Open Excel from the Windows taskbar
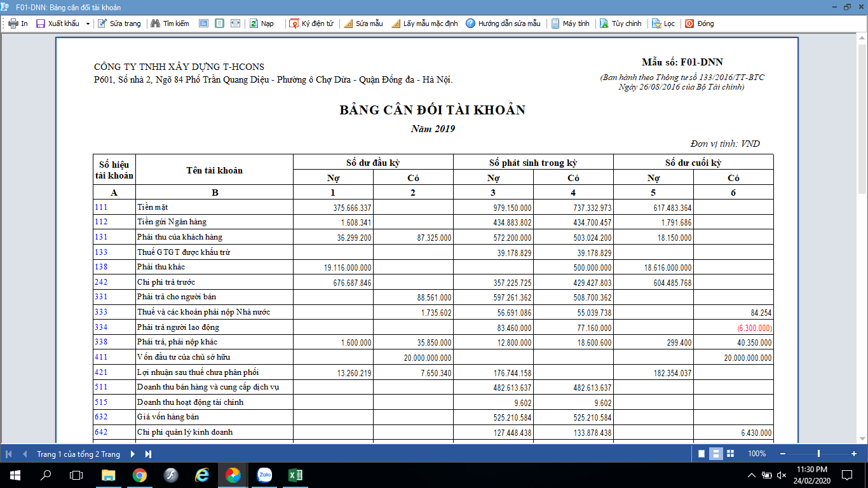The width and height of the screenshot is (868, 488). point(295,475)
